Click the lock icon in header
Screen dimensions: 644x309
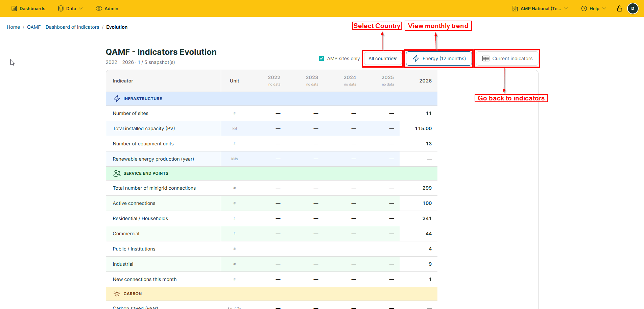coord(620,8)
